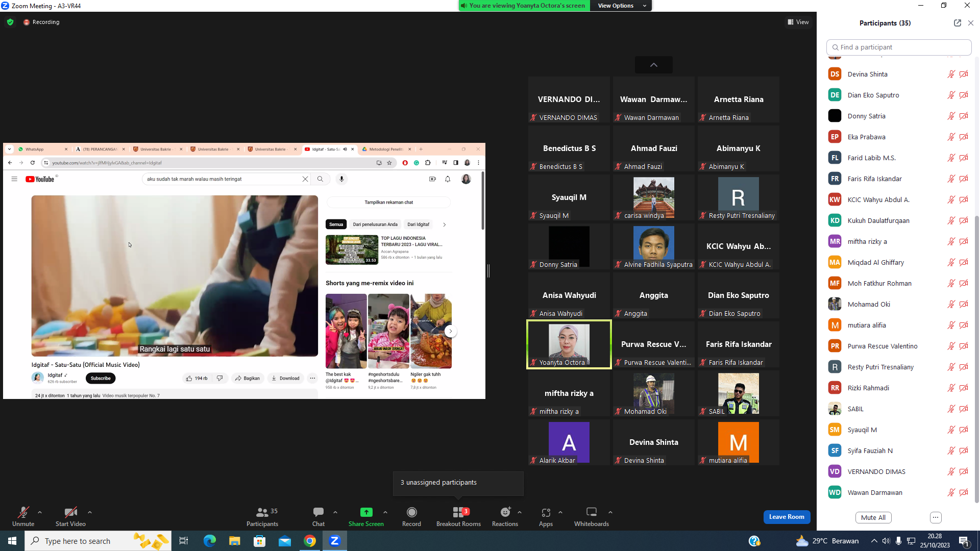Click the dislike thumb on YouTube video

click(219, 378)
